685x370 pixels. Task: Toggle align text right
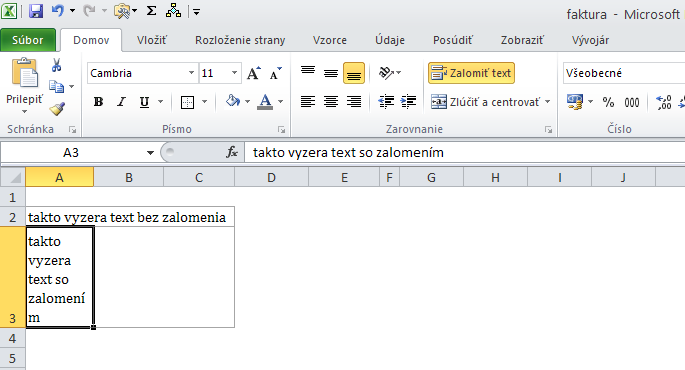353,102
